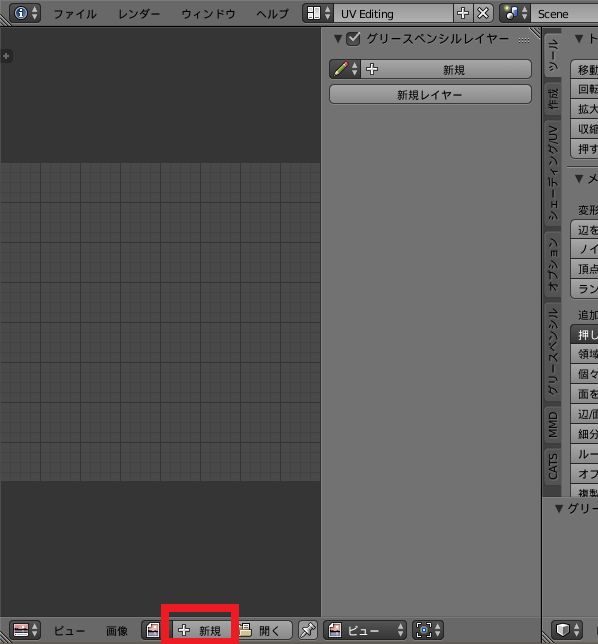Viewport: 598px width, 644px height.
Task: Toggle the グリースペンシルレイヤー checkbox
Action: coord(353,39)
